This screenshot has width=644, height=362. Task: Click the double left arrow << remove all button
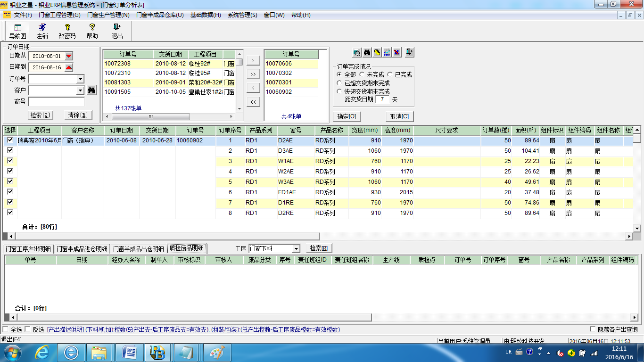253,102
